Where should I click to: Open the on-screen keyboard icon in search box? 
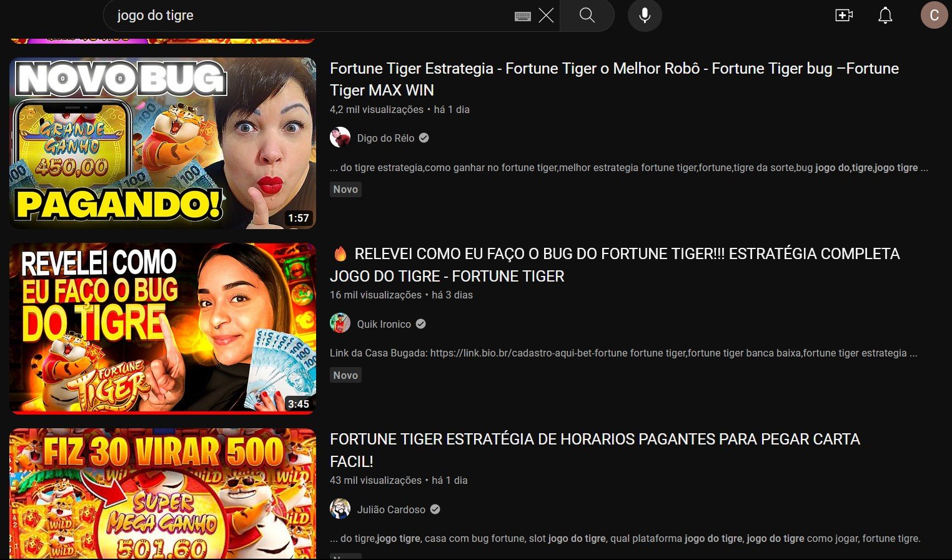[523, 16]
